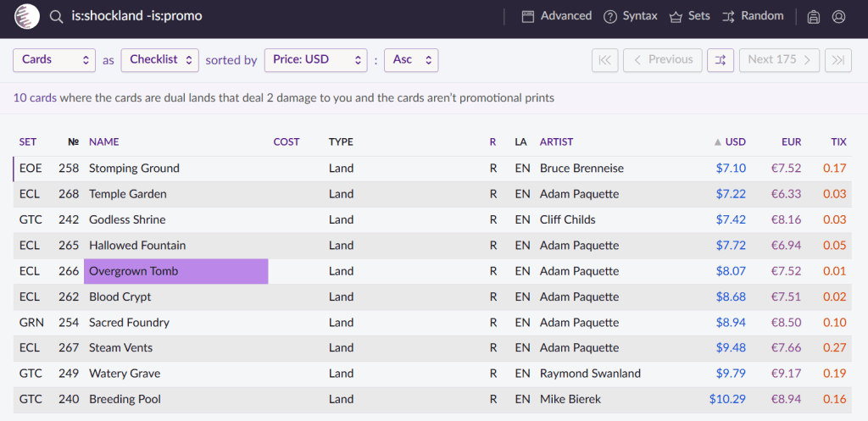
Task: Open the Cards display dropdown
Action: tap(54, 60)
